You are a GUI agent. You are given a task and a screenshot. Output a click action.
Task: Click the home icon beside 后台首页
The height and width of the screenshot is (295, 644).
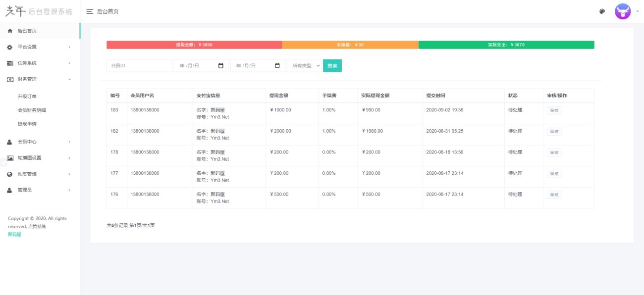point(10,31)
